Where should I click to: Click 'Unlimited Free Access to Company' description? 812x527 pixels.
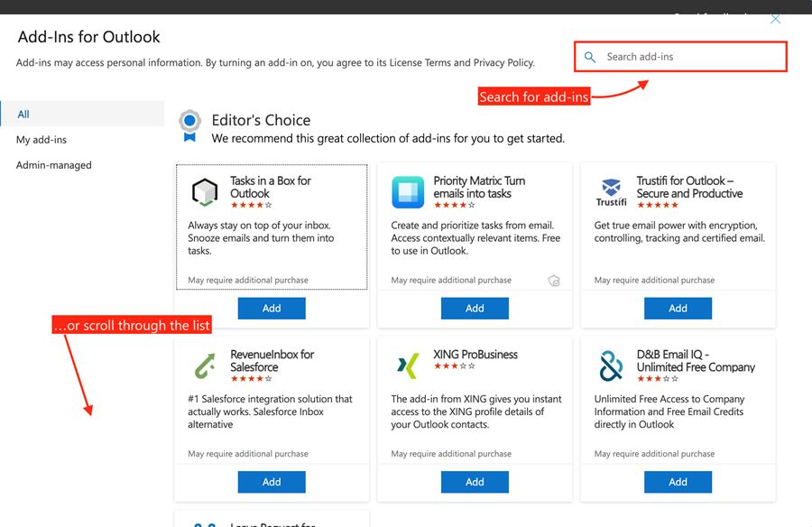click(x=669, y=412)
